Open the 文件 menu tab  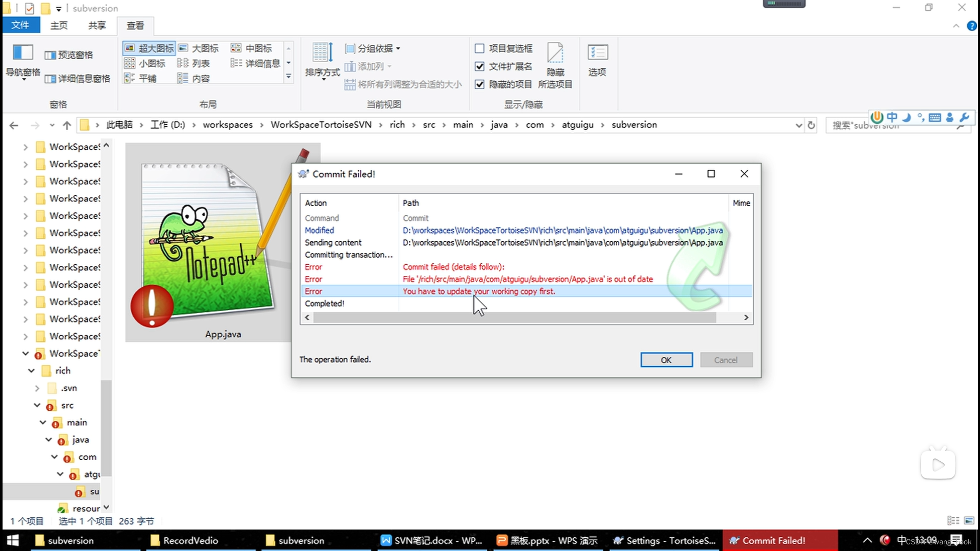(x=19, y=26)
